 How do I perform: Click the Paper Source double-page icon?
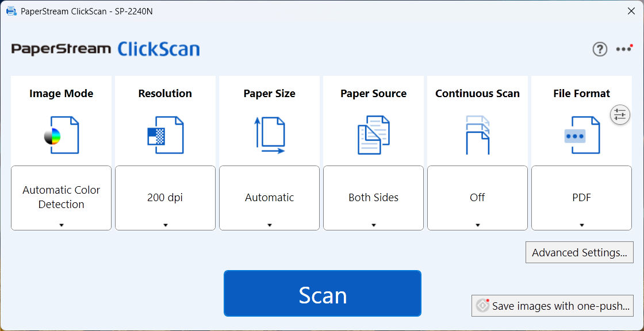pos(374,135)
